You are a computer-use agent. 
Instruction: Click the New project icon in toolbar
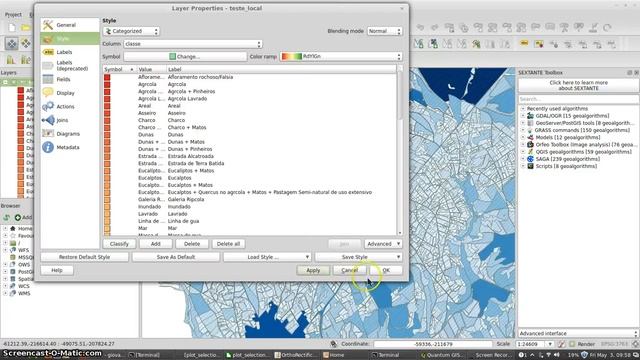click(11, 28)
